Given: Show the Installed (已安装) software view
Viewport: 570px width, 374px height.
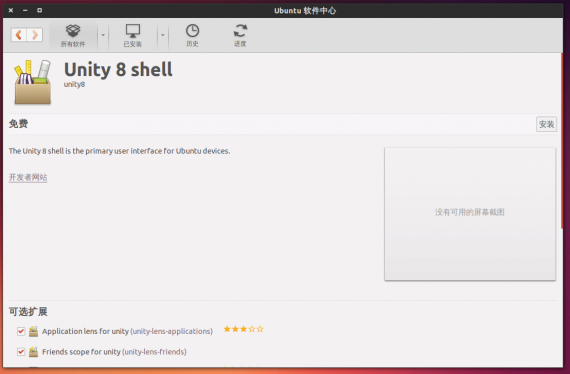Looking at the screenshot, I should click(133, 35).
